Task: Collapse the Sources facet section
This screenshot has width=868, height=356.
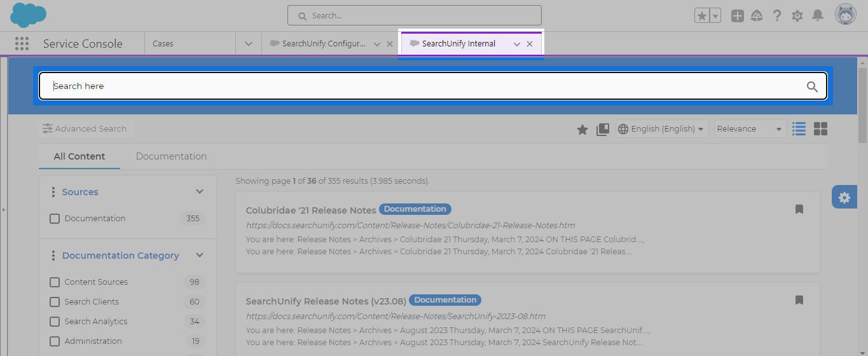Action: pyautogui.click(x=200, y=192)
